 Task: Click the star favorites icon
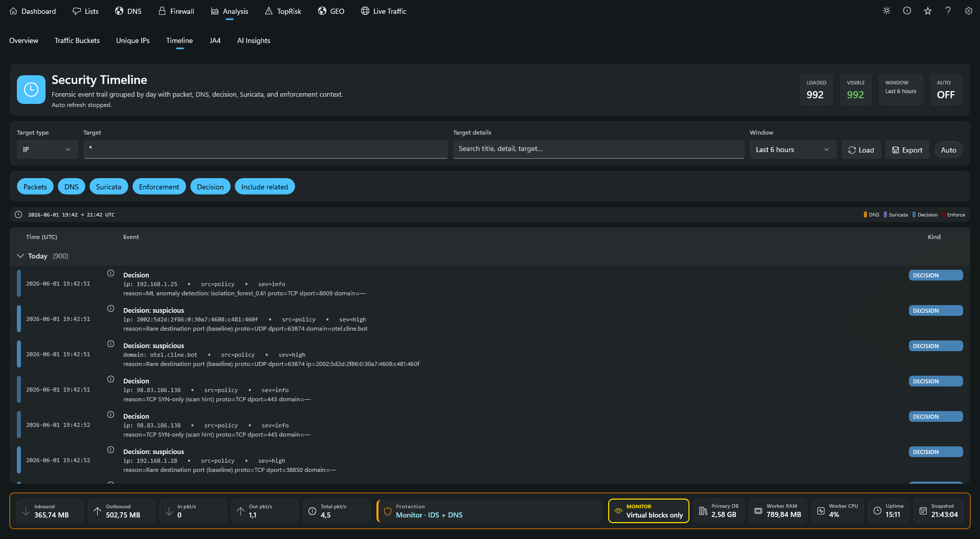tap(927, 11)
